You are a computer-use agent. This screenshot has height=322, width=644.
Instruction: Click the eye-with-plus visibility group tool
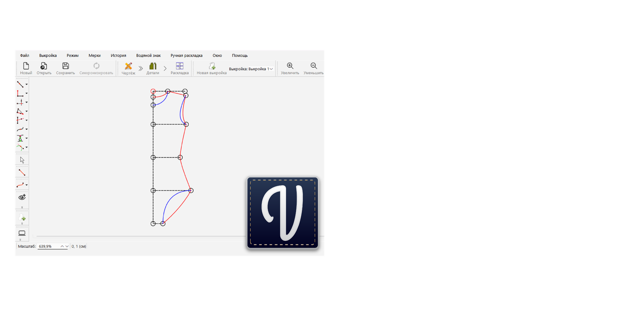pos(22,197)
